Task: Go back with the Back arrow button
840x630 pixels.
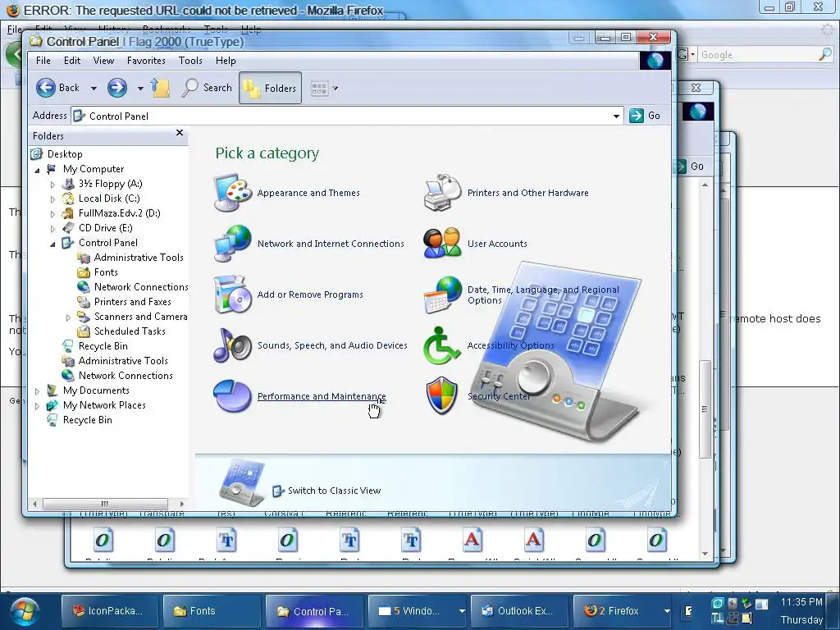Action: 57,88
